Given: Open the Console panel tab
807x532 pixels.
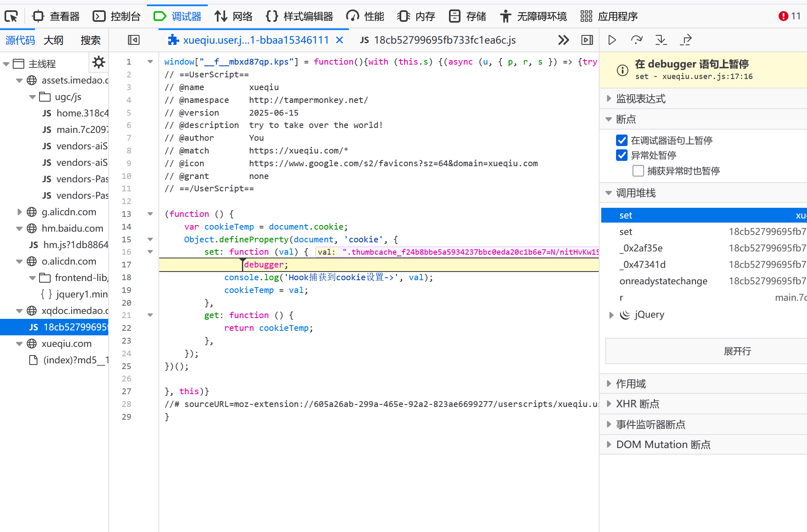Looking at the screenshot, I should click(x=116, y=16).
